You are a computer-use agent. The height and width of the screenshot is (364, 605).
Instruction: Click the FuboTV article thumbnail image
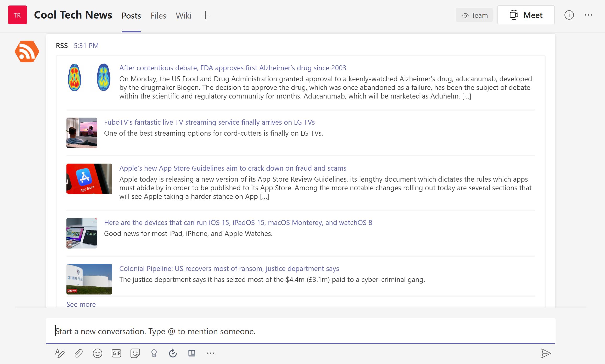tap(81, 133)
